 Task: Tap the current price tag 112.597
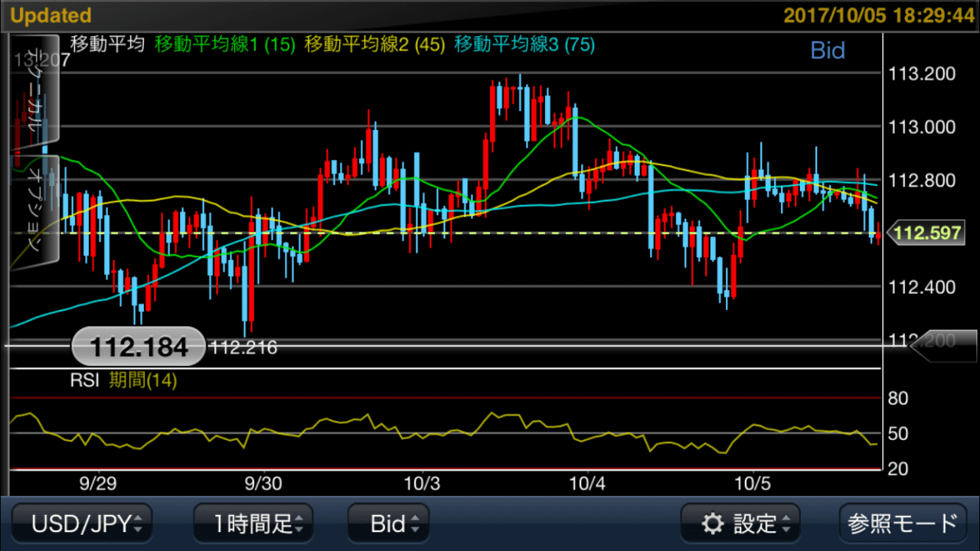pos(926,233)
